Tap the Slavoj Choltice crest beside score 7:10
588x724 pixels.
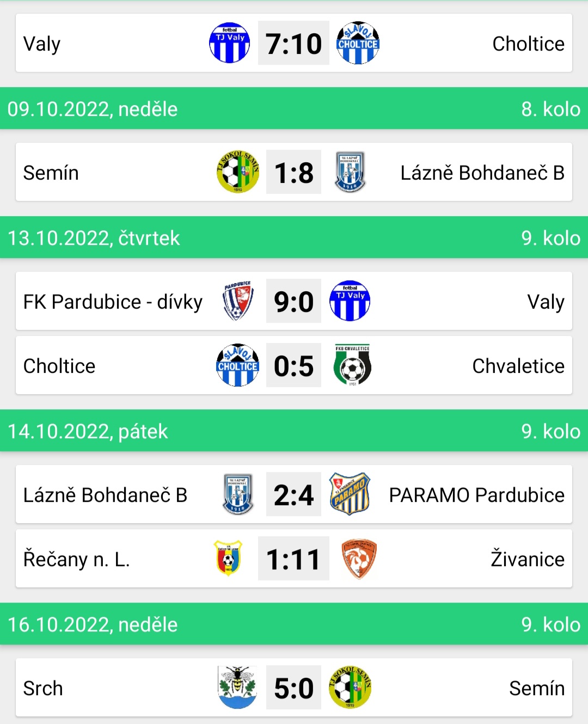tap(358, 43)
